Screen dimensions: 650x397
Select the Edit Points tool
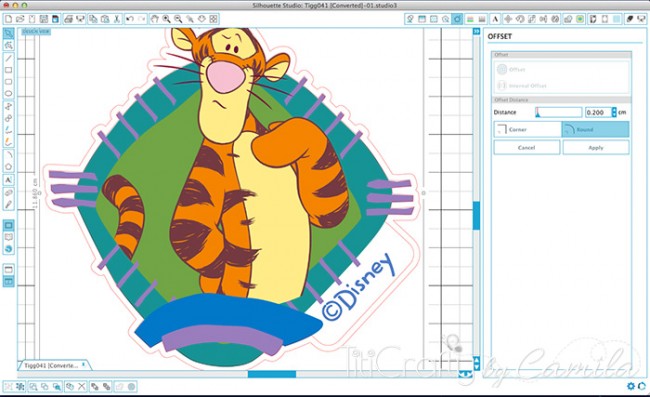point(8,45)
